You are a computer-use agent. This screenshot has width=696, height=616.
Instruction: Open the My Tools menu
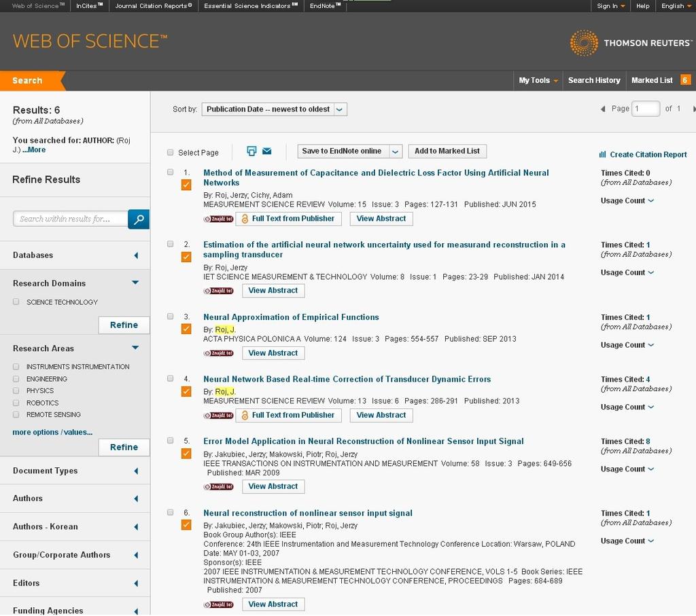point(538,80)
